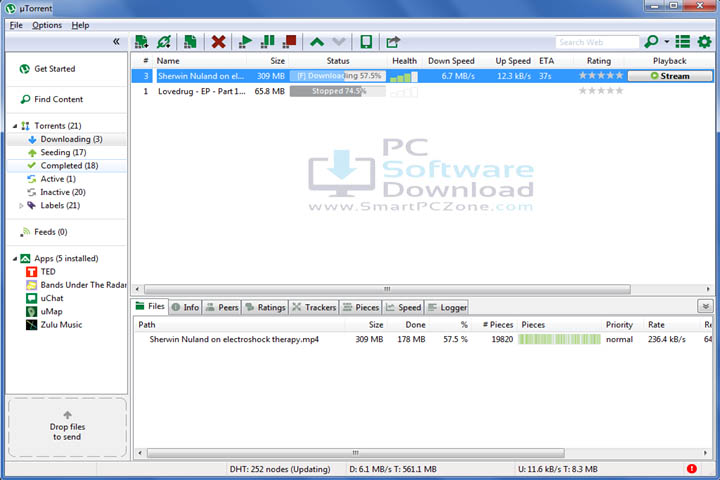Click the Add Torrent from URL icon
Image resolution: width=720 pixels, height=480 pixels.
click(163, 42)
